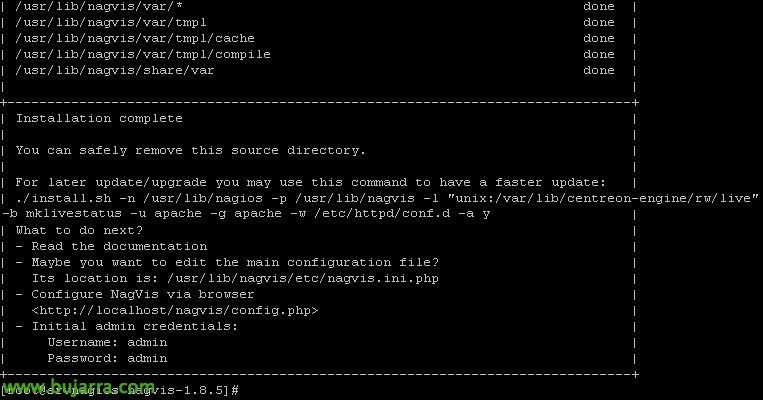Click "done" status beside /usr/lib/nagvis/var/* line
Screen dimensions: 763x400
tap(598, 6)
